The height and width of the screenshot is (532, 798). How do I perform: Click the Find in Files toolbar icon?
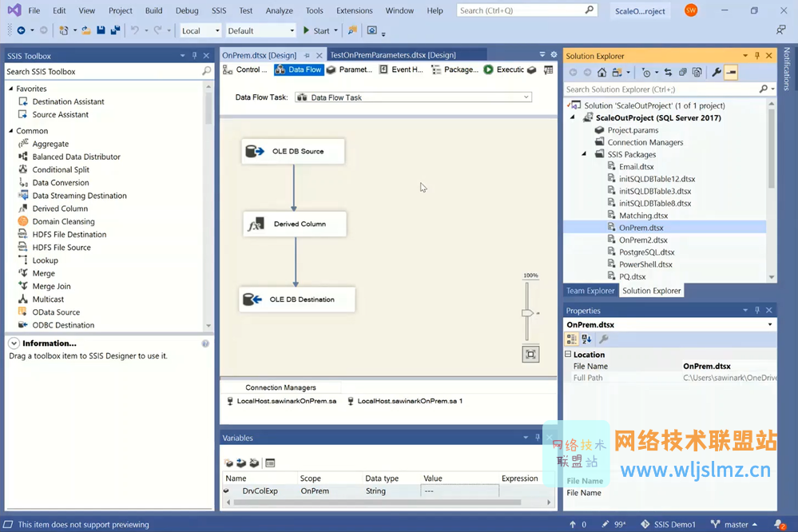pos(352,30)
